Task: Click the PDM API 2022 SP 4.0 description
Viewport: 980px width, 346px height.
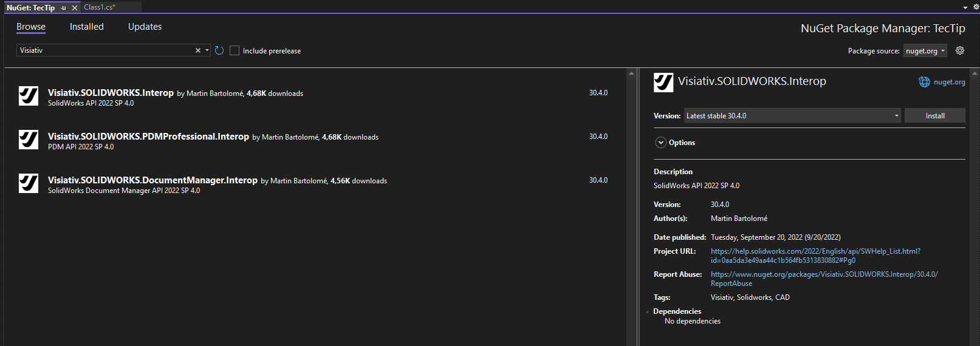Action: (x=81, y=147)
